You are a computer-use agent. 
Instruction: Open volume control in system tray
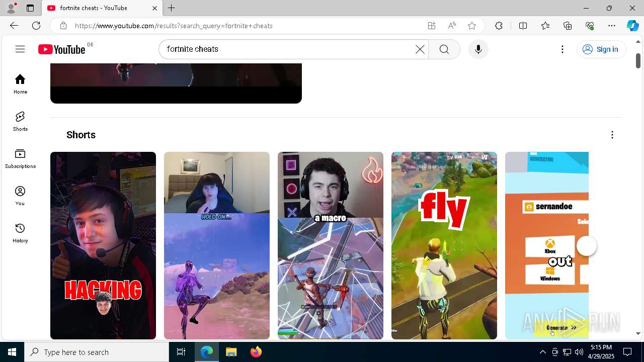pos(579,352)
